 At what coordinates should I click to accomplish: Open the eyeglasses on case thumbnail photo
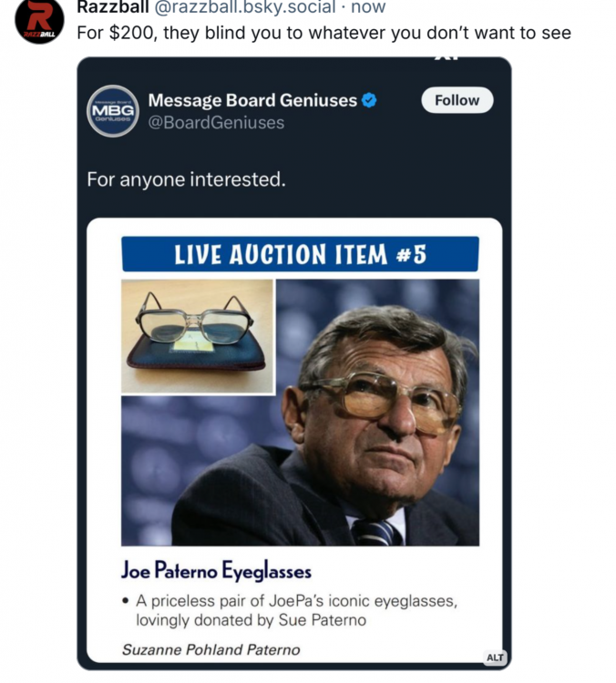pyautogui.click(x=198, y=336)
